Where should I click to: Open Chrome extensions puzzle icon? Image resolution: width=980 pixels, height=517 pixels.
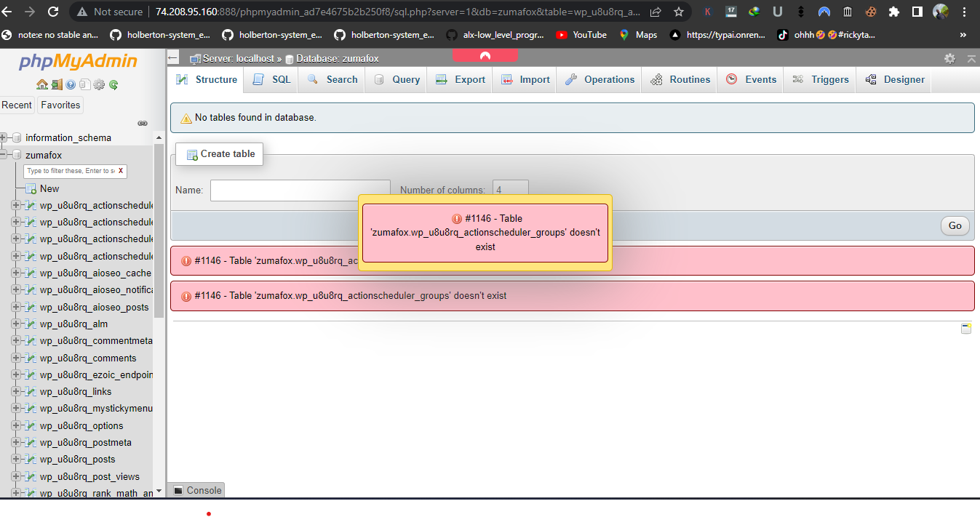894,12
